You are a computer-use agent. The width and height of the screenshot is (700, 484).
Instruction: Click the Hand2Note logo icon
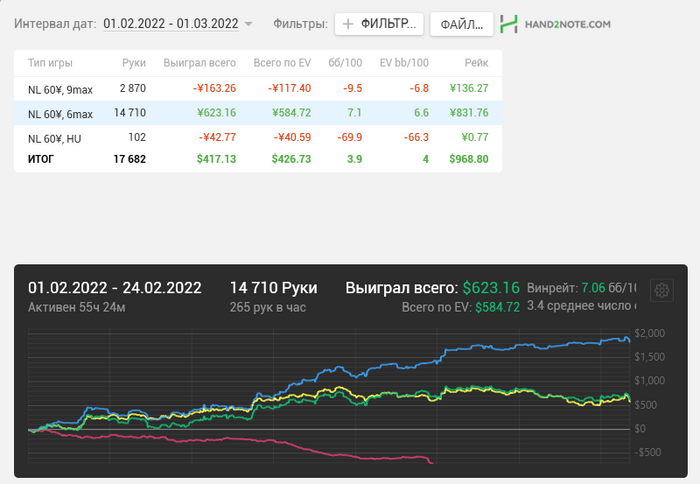pos(509,24)
